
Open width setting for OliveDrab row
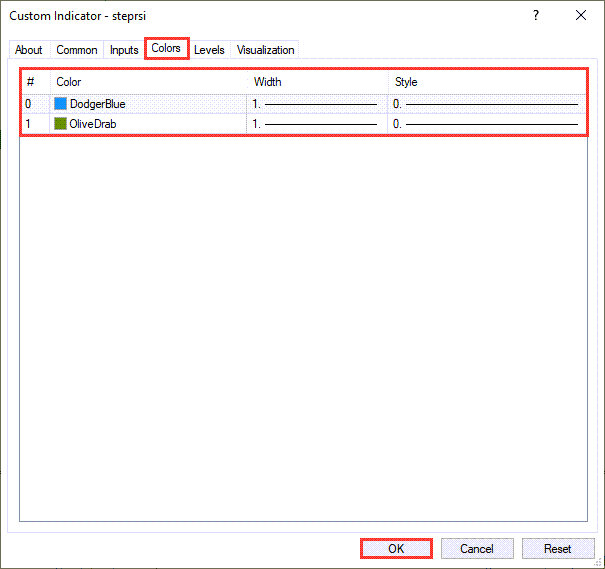[317, 124]
